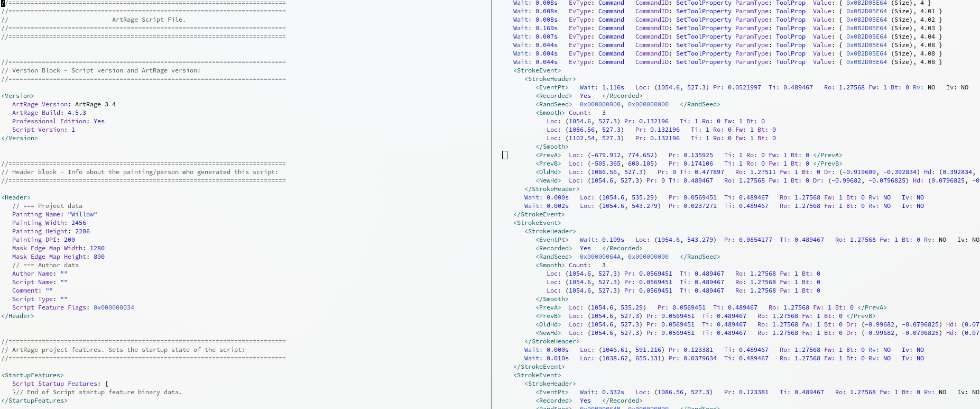The width and height of the screenshot is (980, 409).
Task: Click the closing </Version> tag
Action: click(20, 138)
